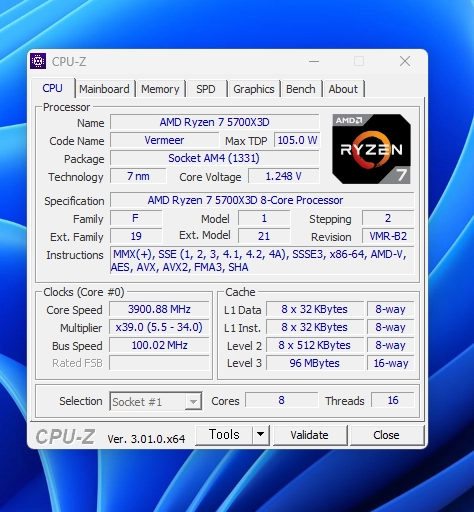The image size is (474, 512).
Task: Show the About tab
Action: click(x=343, y=89)
